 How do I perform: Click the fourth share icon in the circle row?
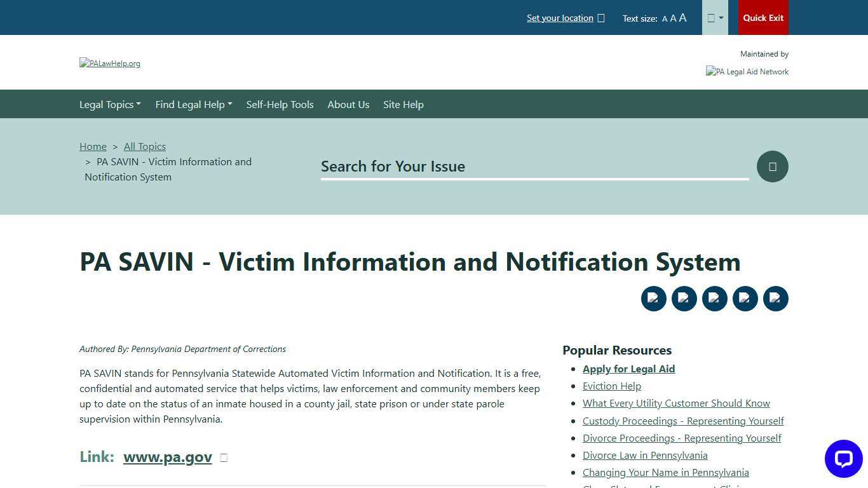[x=745, y=298]
